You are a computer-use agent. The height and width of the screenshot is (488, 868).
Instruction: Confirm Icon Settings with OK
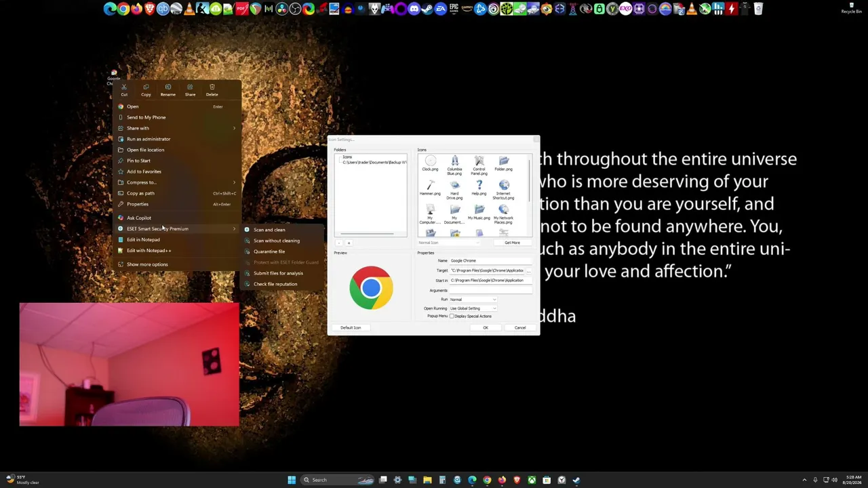tap(486, 328)
